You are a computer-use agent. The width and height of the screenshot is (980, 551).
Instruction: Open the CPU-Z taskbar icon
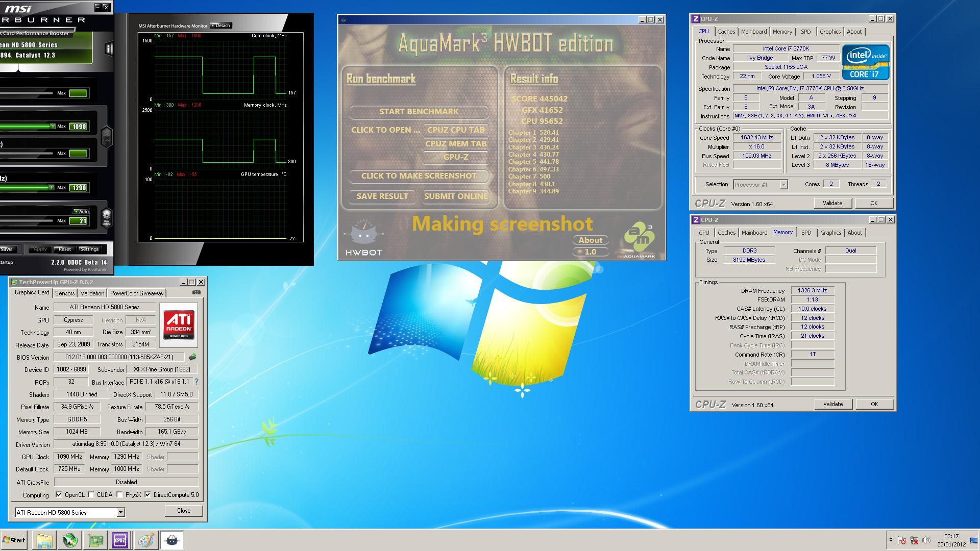[x=120, y=540]
